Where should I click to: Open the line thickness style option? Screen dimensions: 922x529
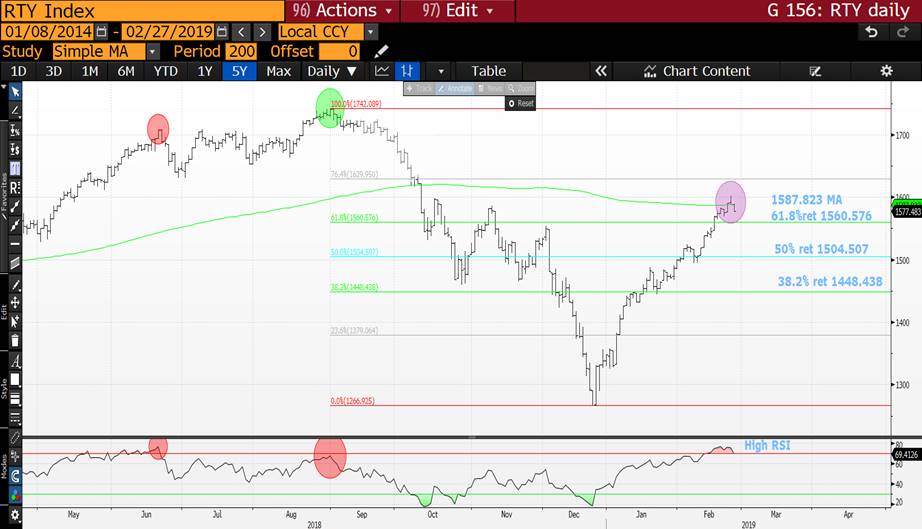(15, 400)
